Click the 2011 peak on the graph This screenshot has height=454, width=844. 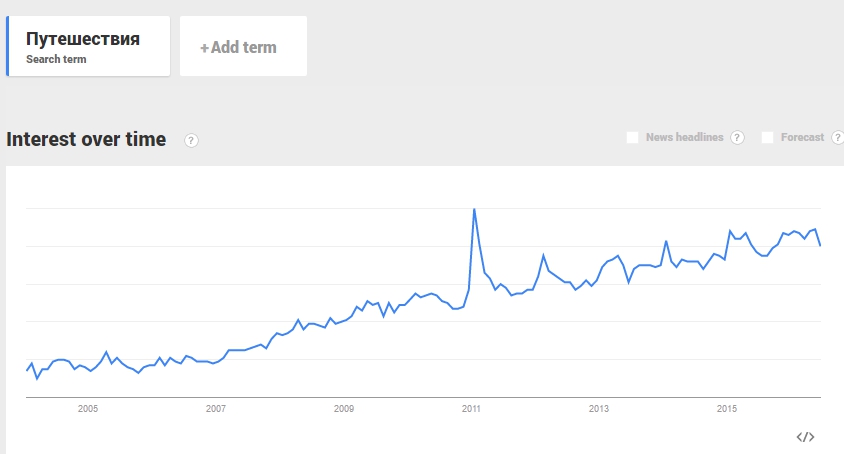pos(474,209)
